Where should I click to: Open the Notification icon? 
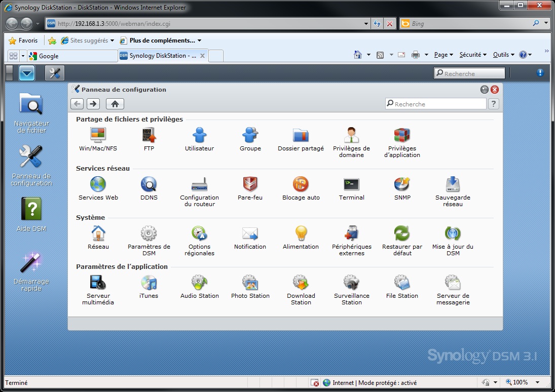pyautogui.click(x=250, y=233)
